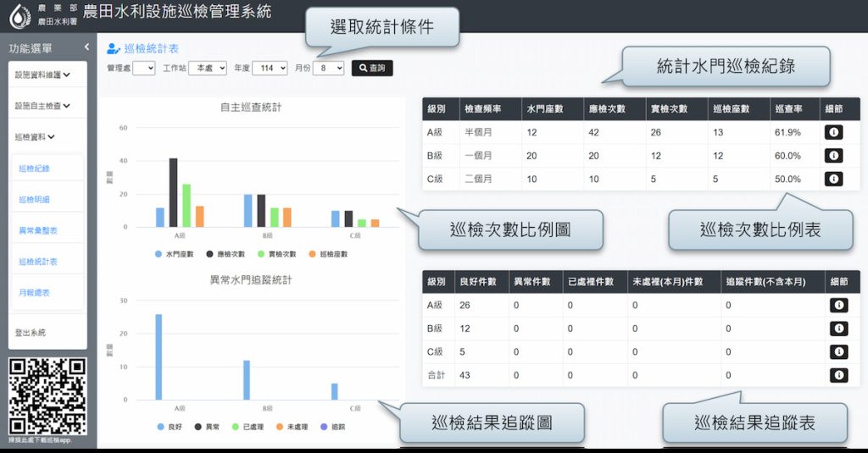Click the QR code for app download
The image size is (868, 453).
pos(47,395)
